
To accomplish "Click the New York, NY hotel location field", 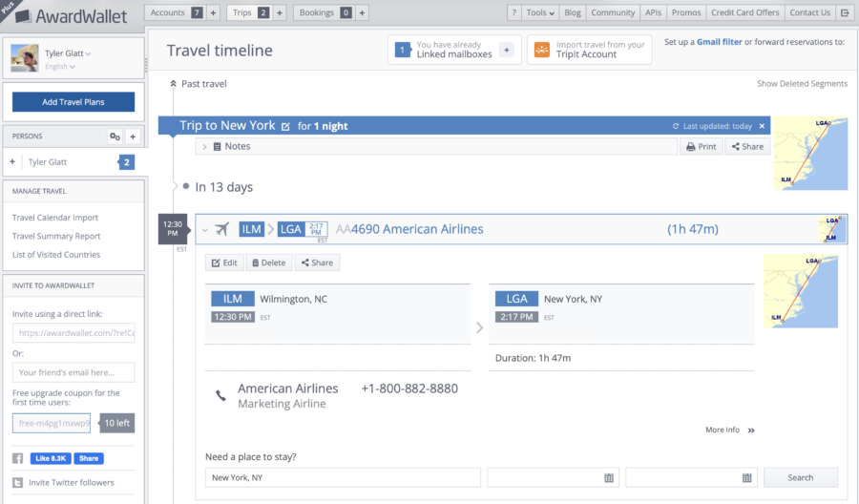I will 343,477.
